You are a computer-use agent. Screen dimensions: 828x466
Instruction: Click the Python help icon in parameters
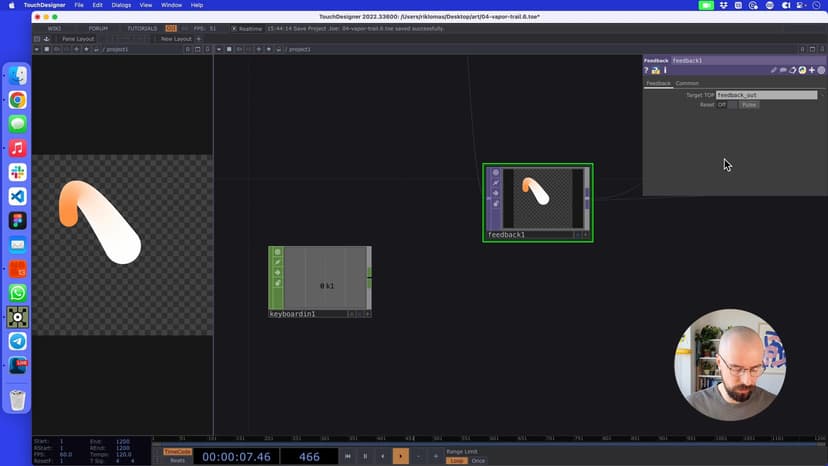[x=656, y=71]
